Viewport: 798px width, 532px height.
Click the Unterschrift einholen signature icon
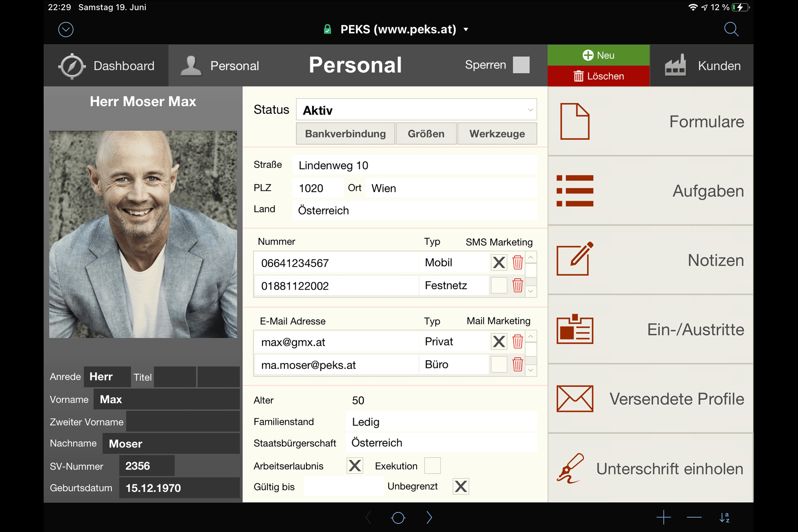pyautogui.click(x=570, y=468)
